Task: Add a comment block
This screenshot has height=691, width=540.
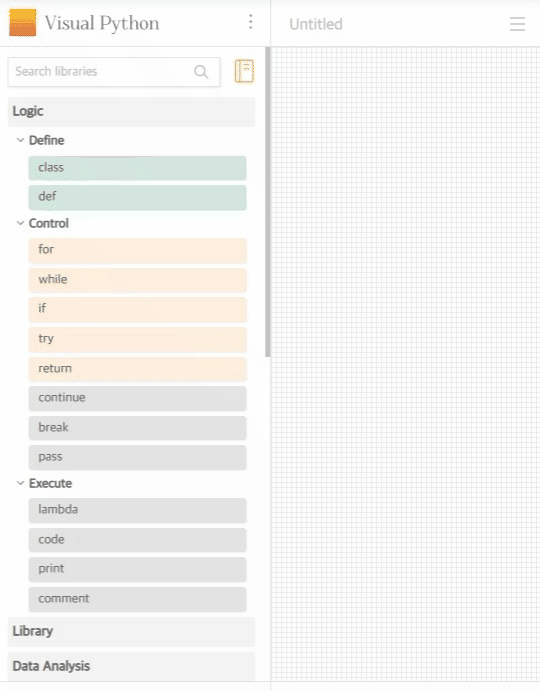Action: (138, 599)
